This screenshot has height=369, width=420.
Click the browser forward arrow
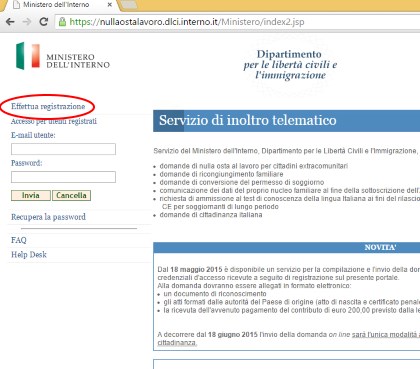pyautogui.click(x=27, y=22)
